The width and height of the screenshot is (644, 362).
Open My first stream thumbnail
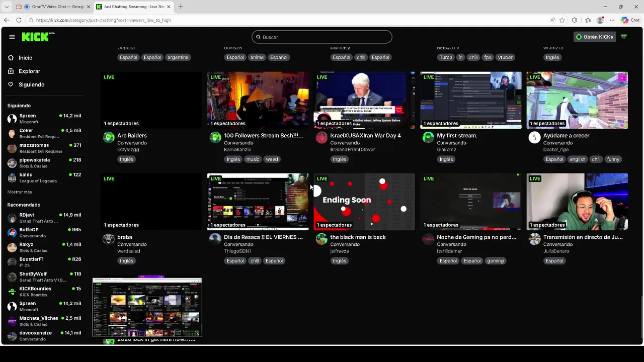click(x=471, y=100)
